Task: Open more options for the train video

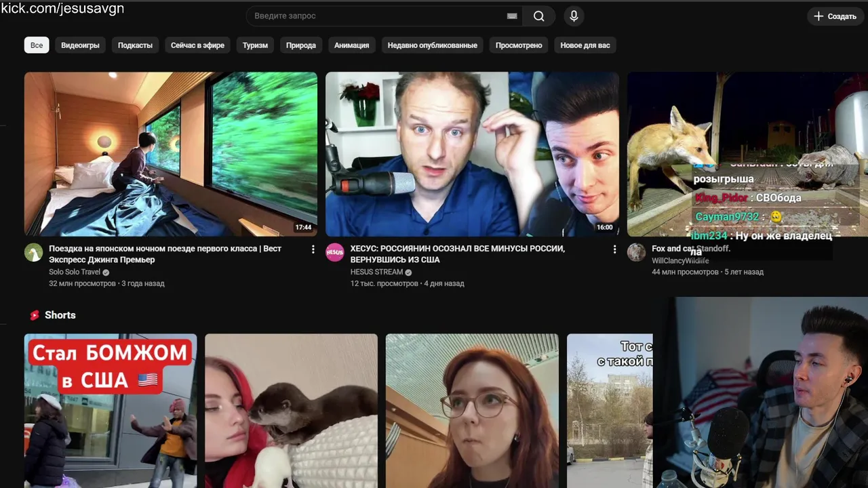Action: click(313, 249)
